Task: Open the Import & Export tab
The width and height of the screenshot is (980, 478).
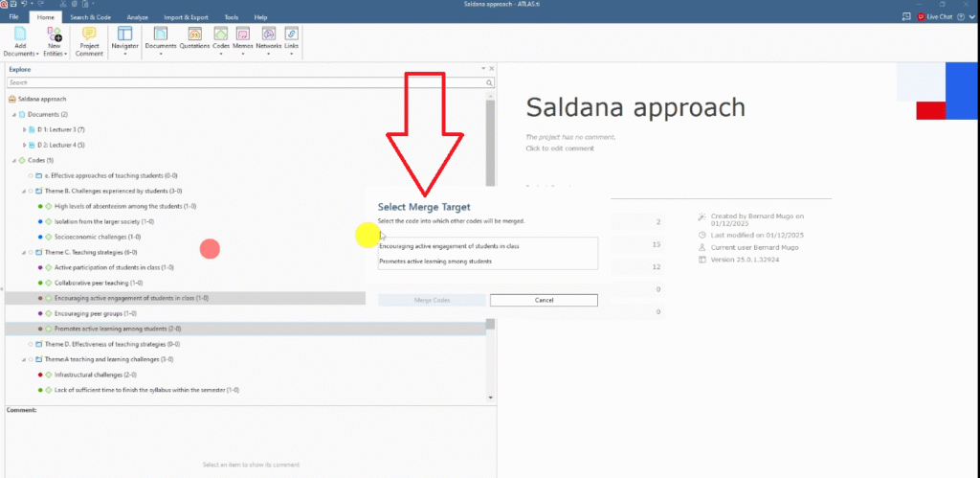Action: (188, 17)
